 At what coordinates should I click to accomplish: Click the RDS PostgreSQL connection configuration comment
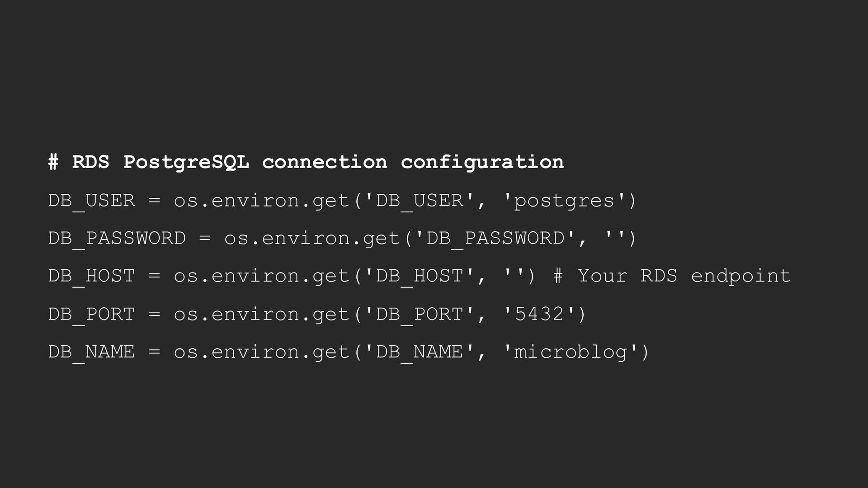306,162
